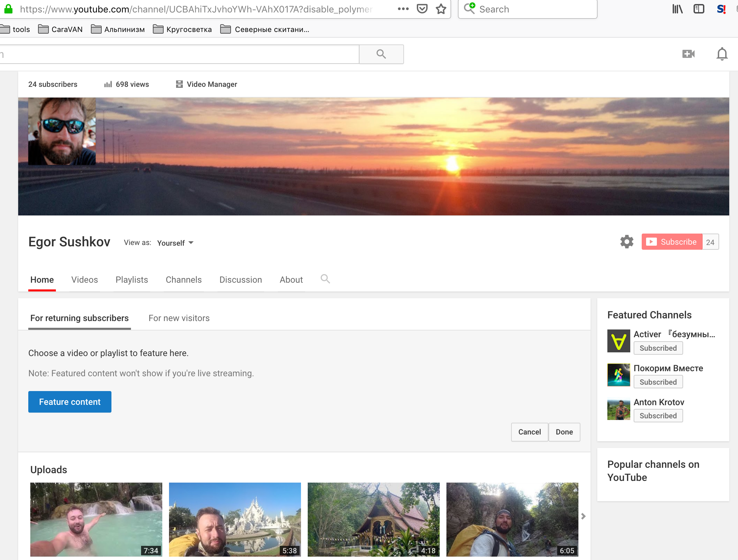The height and width of the screenshot is (560, 738).
Task: Toggle to For new visitors tab
Action: coord(179,318)
